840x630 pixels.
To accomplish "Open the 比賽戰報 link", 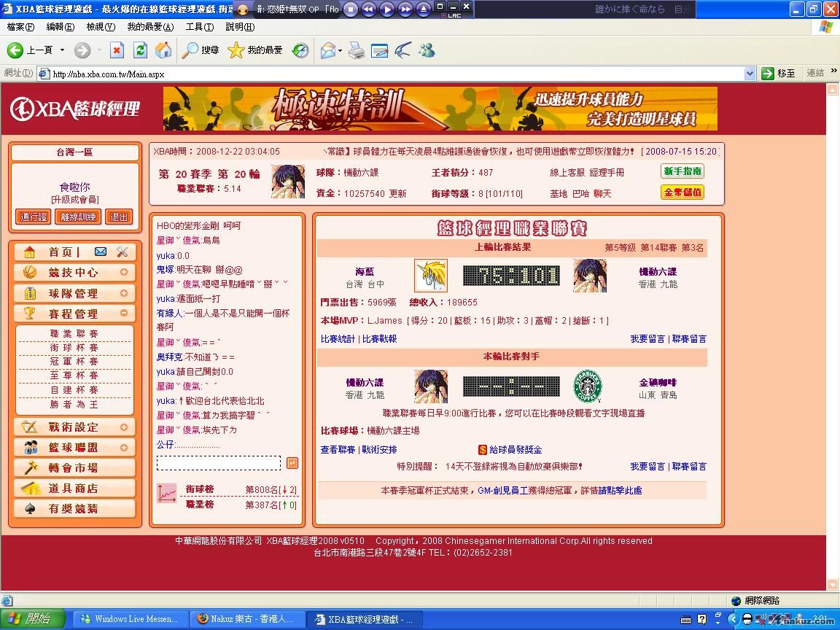I will tap(379, 339).
